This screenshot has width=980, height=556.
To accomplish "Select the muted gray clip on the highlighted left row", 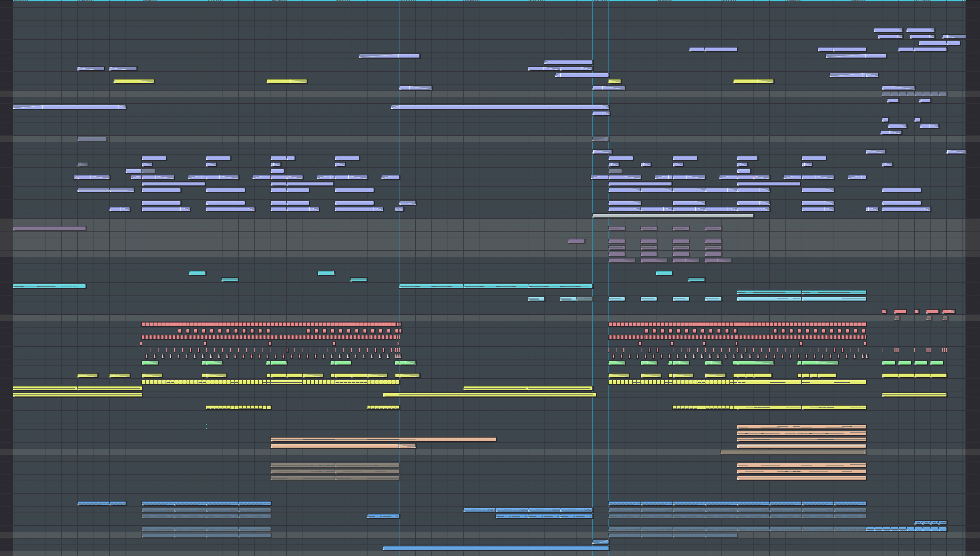I will point(92,139).
